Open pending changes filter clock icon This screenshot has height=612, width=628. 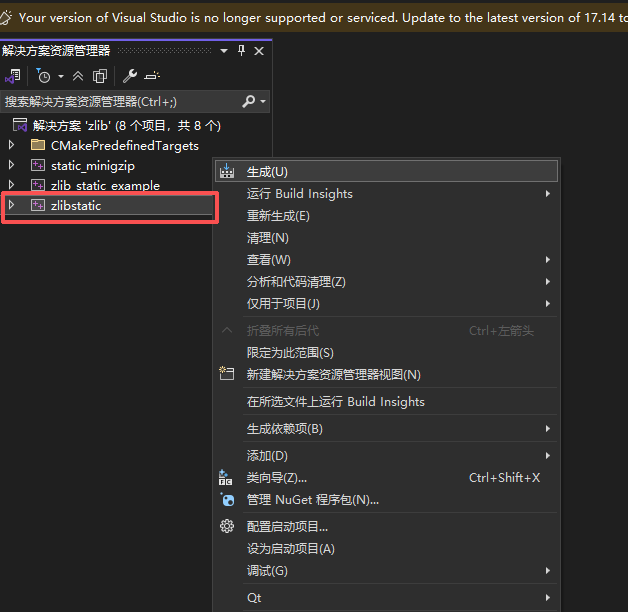coord(43,76)
